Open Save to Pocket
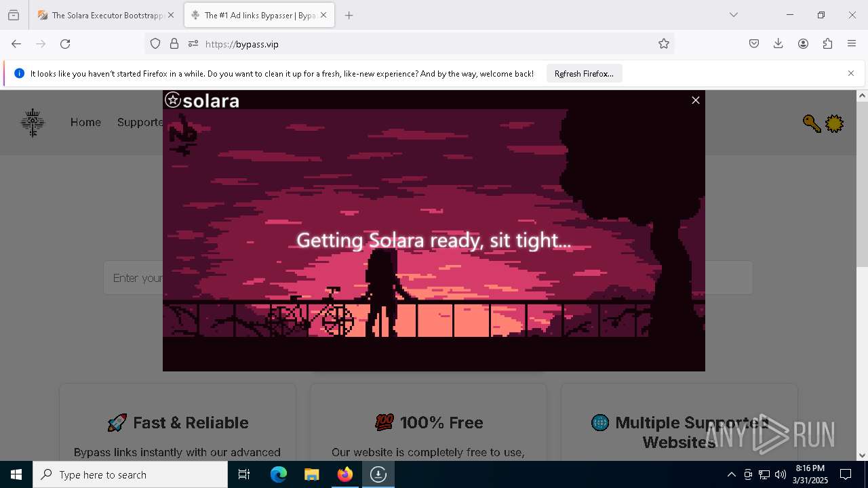 [x=753, y=43]
